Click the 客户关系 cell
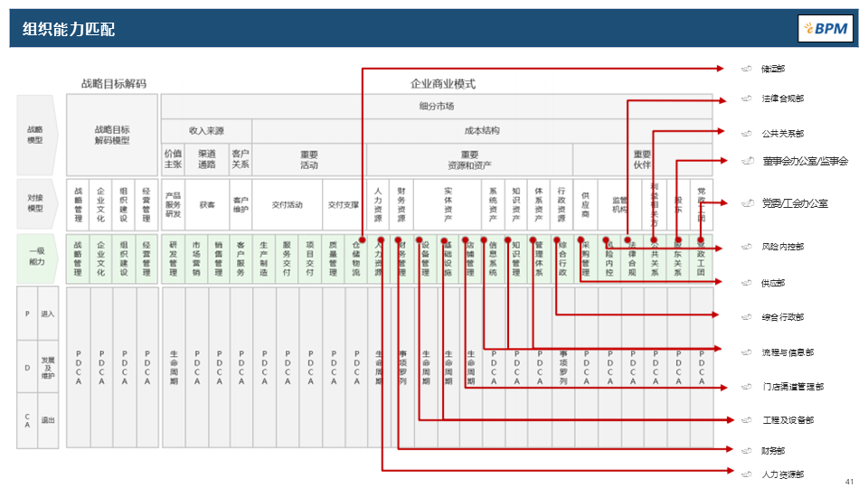 pyautogui.click(x=241, y=159)
